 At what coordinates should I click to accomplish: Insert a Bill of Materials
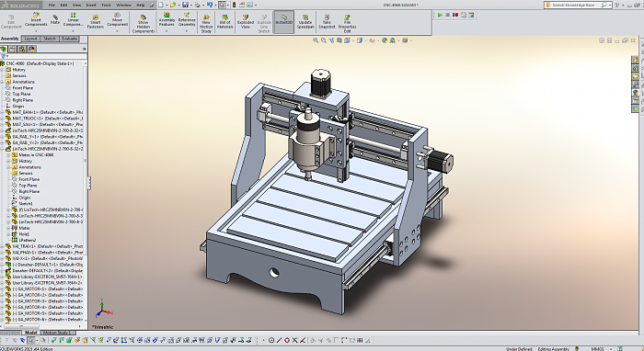click(224, 22)
